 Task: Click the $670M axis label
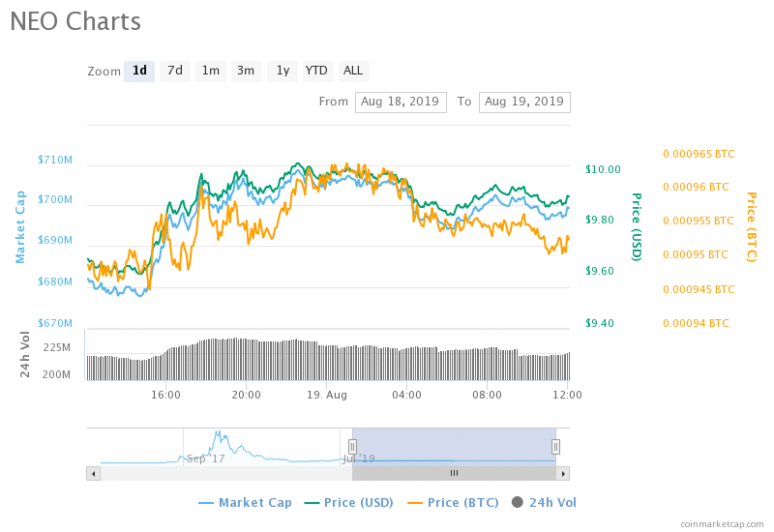tap(55, 323)
